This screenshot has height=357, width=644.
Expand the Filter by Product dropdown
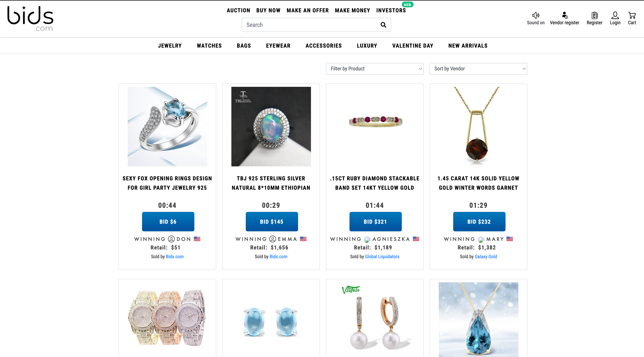click(375, 69)
